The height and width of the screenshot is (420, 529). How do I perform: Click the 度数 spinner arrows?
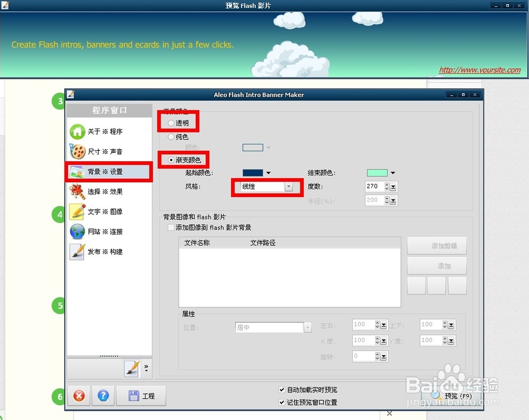coord(387,187)
